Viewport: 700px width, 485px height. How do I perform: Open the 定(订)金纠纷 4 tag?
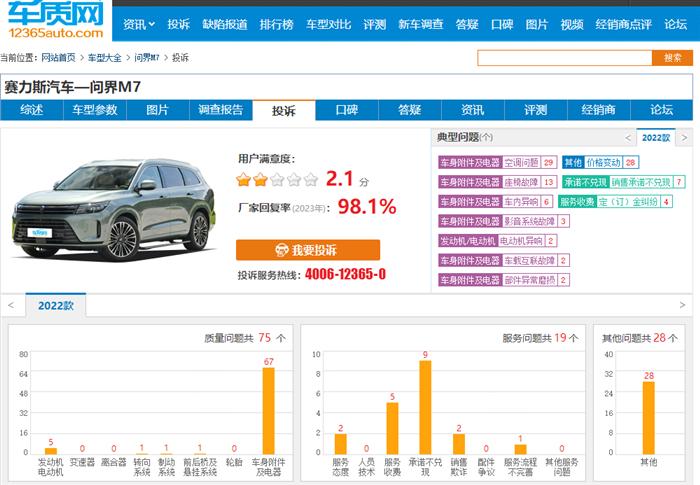pyautogui.click(x=615, y=202)
